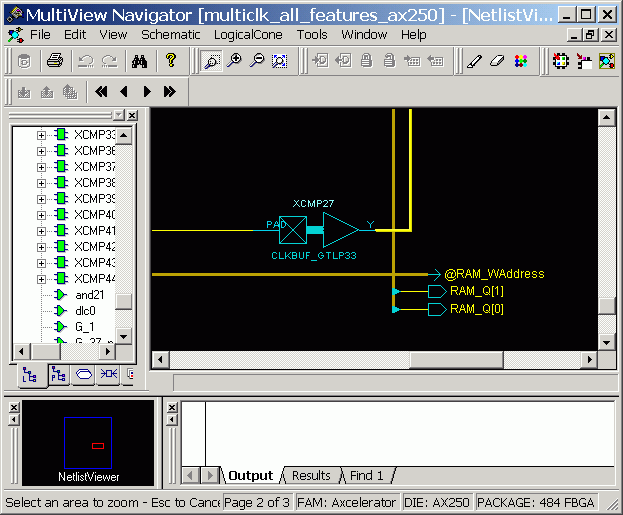Image resolution: width=623 pixels, height=515 pixels.
Task: Select the port-shaped view tab icon
Action: coord(83,374)
